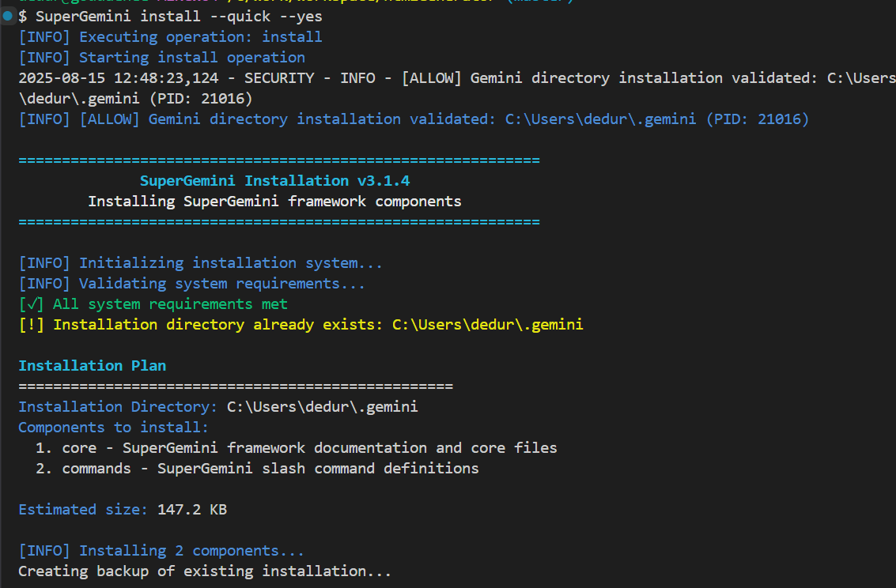This screenshot has width=896, height=588.
Task: Click '[INFO] Executing operation: install' line
Action: point(170,37)
